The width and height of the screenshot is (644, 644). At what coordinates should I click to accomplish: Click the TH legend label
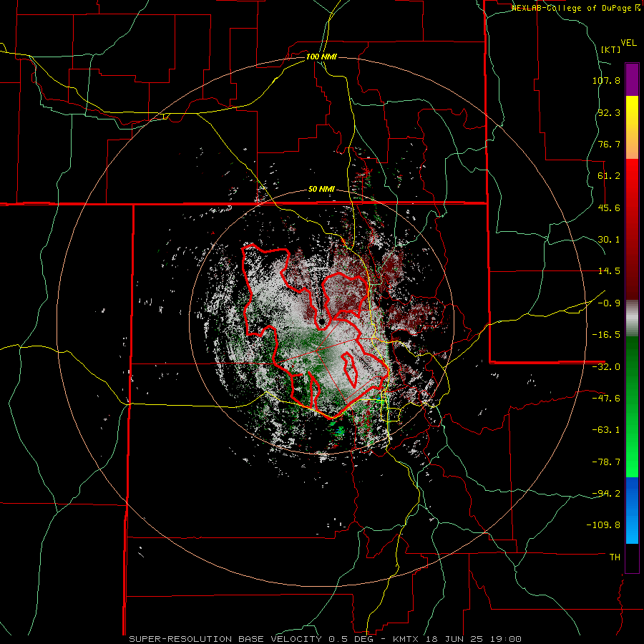[615, 557]
